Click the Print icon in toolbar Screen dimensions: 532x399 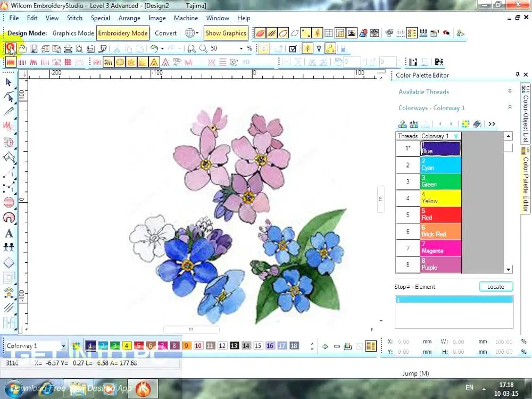click(x=68, y=48)
